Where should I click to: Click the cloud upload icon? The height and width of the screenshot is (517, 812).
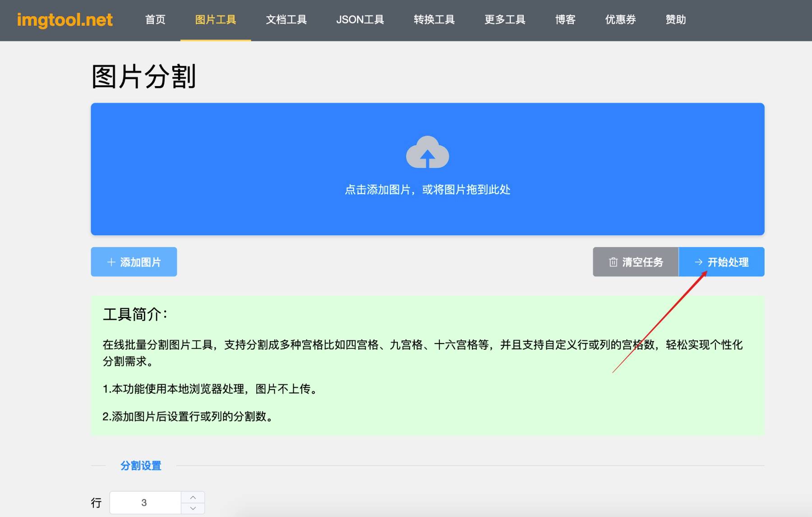click(x=428, y=152)
